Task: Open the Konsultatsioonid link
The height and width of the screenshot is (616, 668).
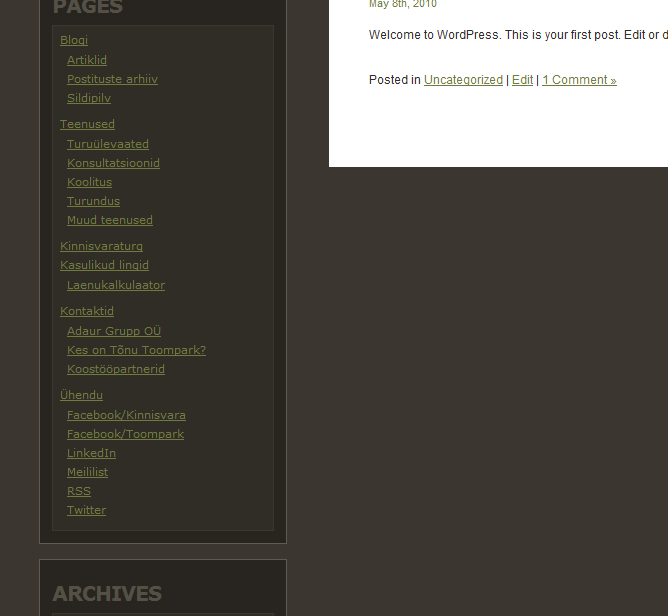Action: pos(113,163)
